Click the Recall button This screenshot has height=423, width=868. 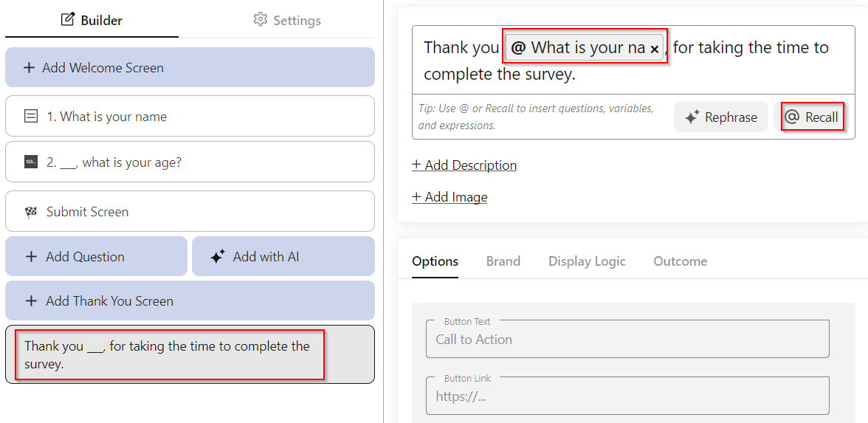coord(811,117)
